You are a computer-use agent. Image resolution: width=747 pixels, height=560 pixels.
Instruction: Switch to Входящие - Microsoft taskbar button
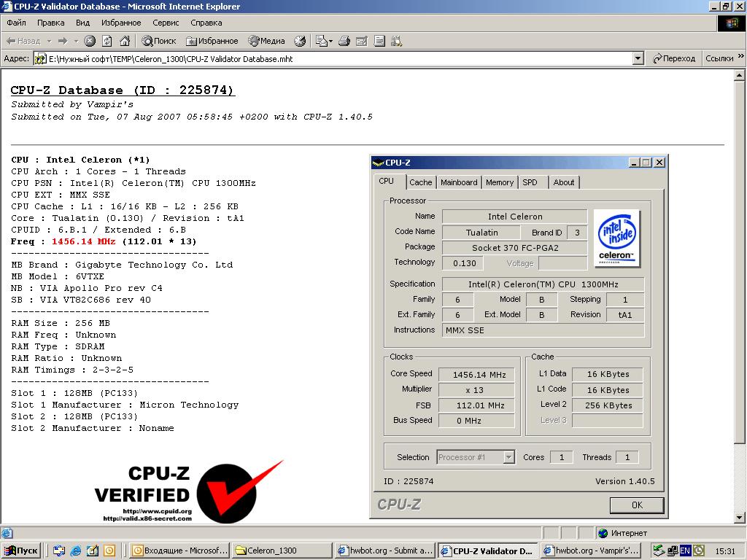[x=179, y=551]
